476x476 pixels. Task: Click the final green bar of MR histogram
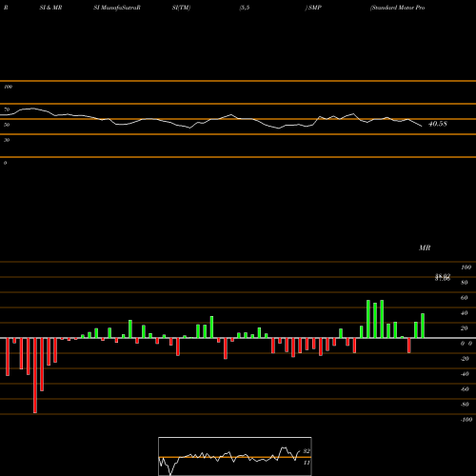[423, 326]
